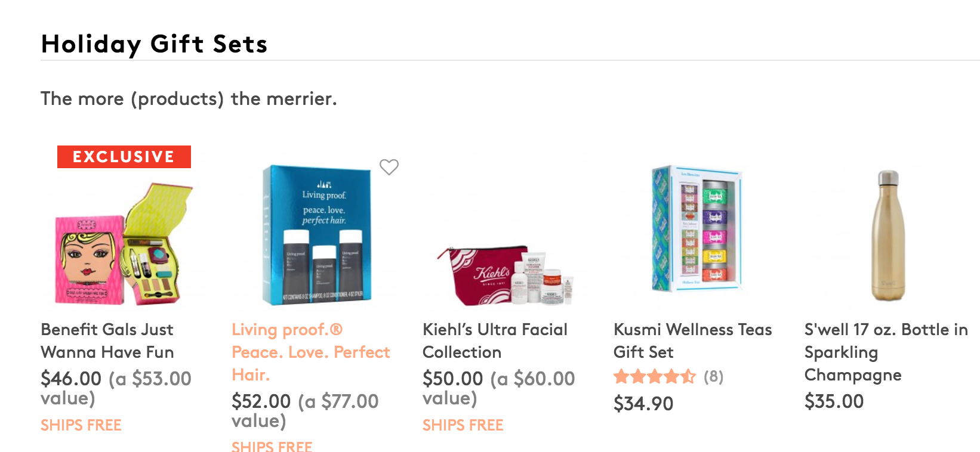Select the gold S'well bottle image

point(888,235)
